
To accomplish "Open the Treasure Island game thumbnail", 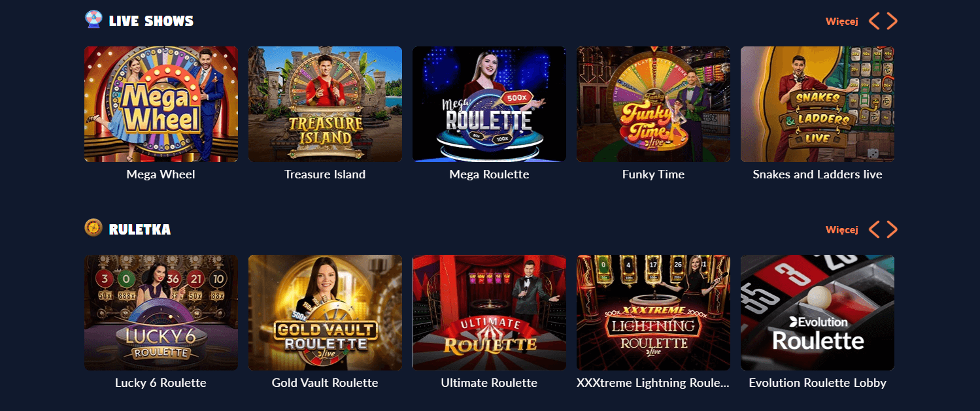I will tap(325, 104).
